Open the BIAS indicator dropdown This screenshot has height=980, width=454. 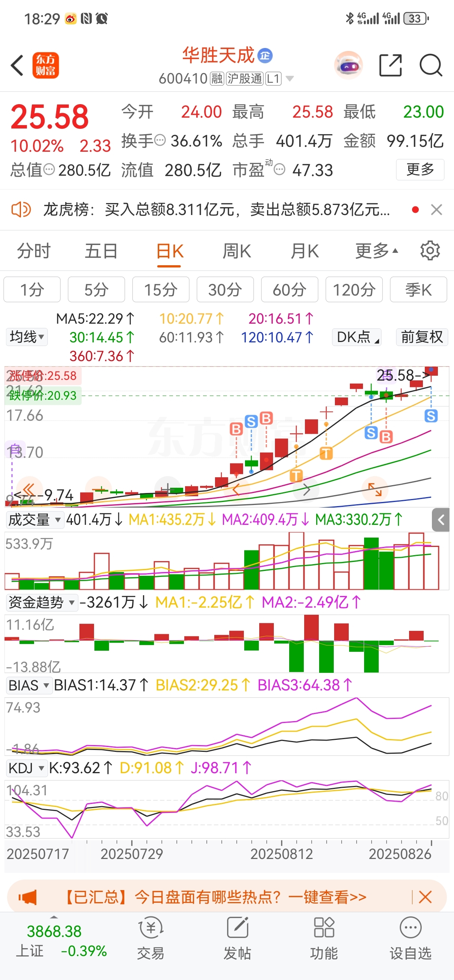click(29, 686)
